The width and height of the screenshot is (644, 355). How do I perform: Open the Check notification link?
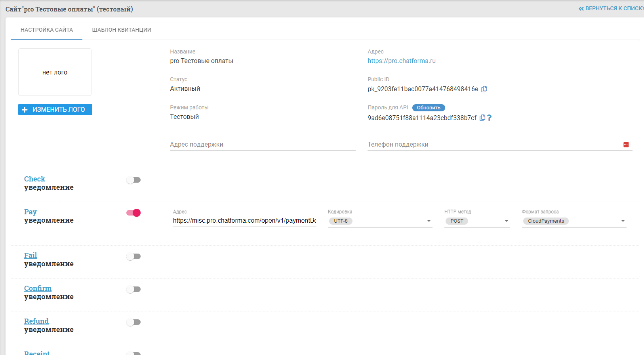click(34, 179)
